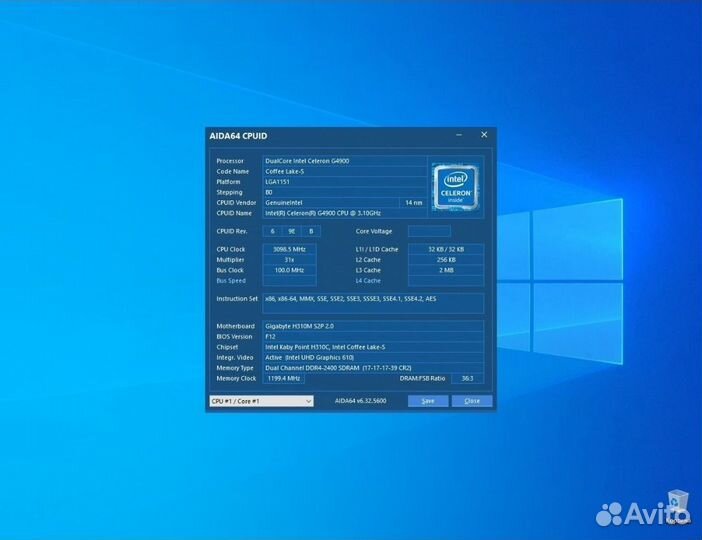The width and height of the screenshot is (702, 540).
Task: Open the Recycle Bin desktop icon
Action: tap(678, 506)
